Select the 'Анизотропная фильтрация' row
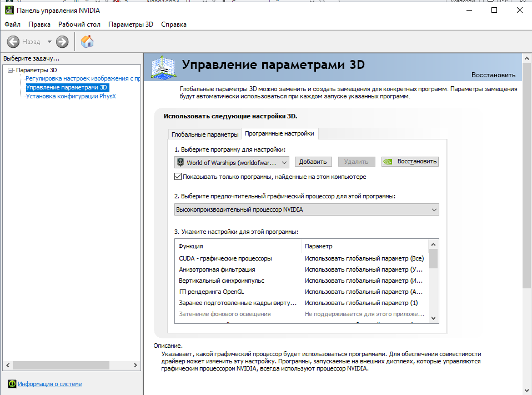This screenshot has height=395, width=532. click(302, 269)
